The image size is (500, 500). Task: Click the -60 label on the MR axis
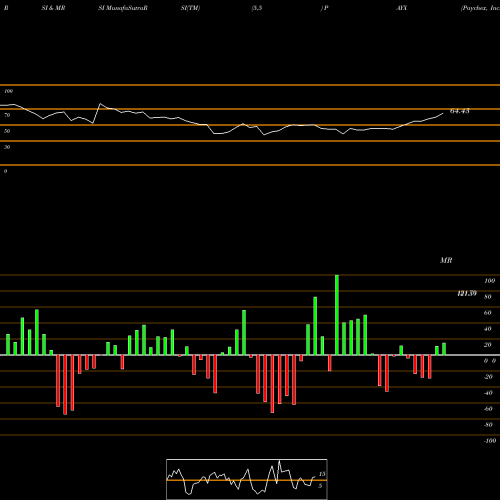(488, 409)
